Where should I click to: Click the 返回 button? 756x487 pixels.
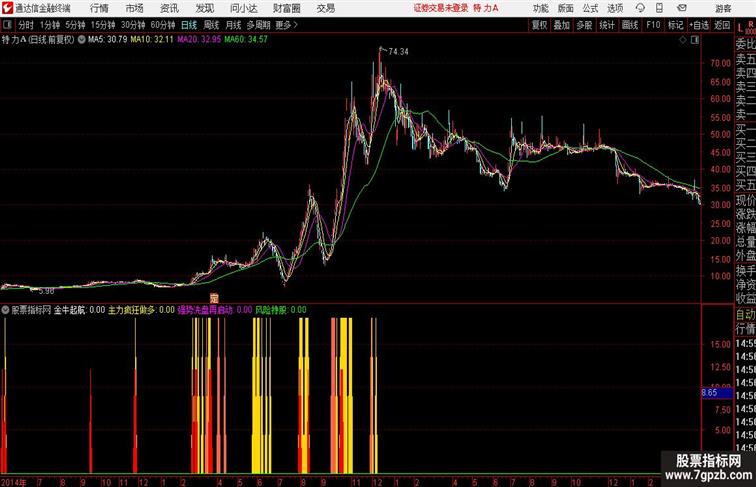pyautogui.click(x=722, y=25)
